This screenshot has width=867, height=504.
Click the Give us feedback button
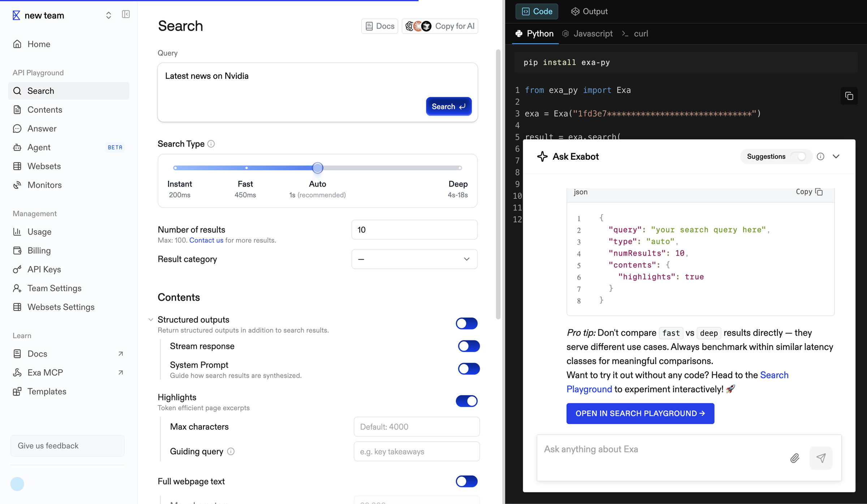(68, 446)
